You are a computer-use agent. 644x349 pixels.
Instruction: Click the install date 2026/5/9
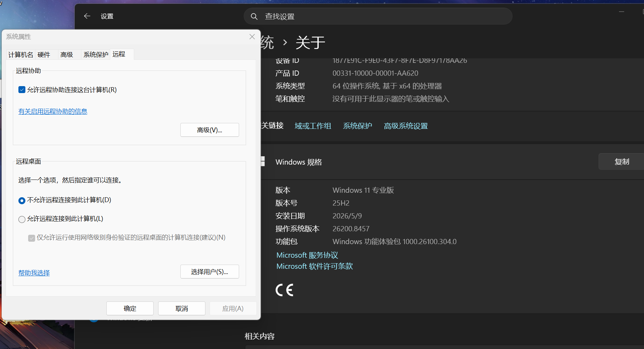[347, 216]
